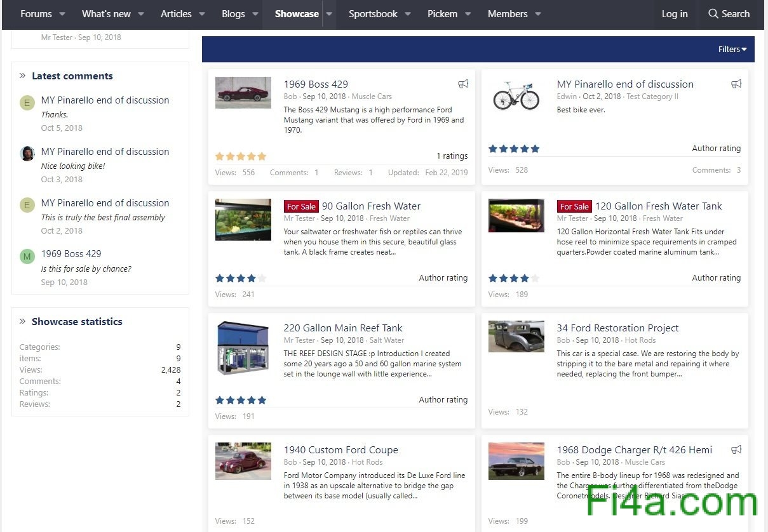
Task: Click the green M user avatar
Action: [x=27, y=256]
